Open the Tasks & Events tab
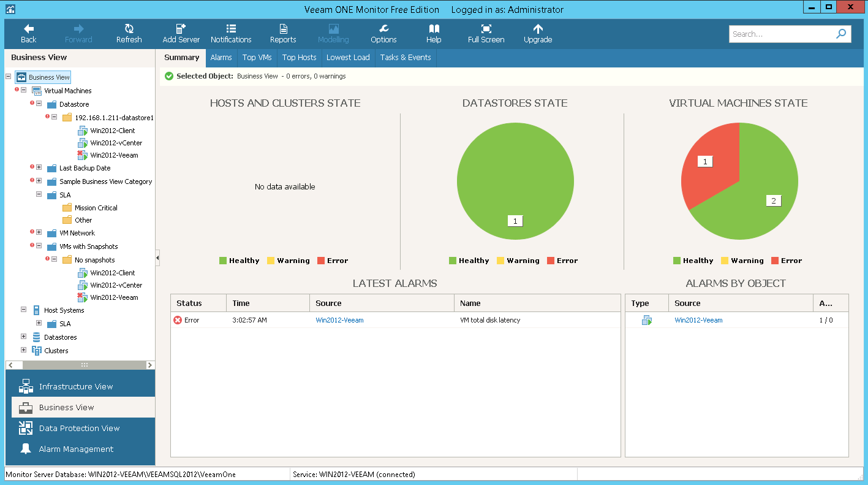Viewport: 868px width, 485px height. [x=406, y=58]
